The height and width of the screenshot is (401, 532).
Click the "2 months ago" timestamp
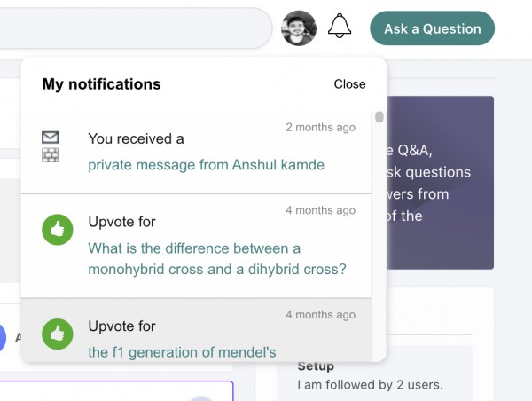click(320, 128)
